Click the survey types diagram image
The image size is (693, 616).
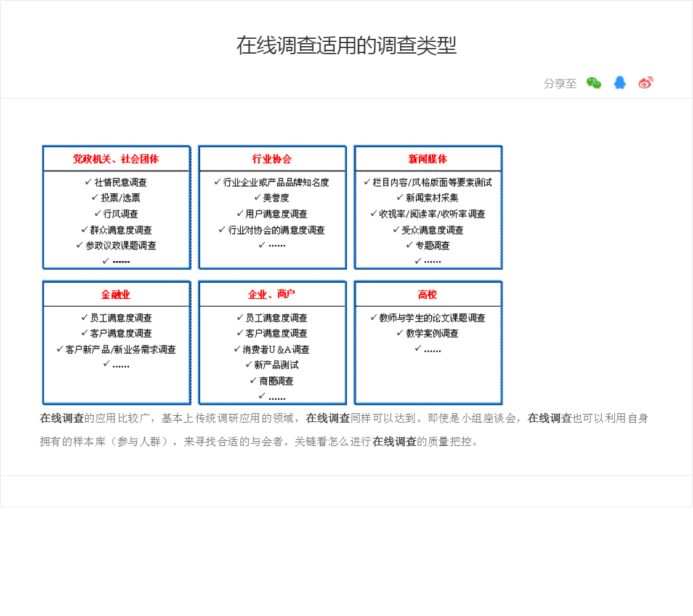272,274
